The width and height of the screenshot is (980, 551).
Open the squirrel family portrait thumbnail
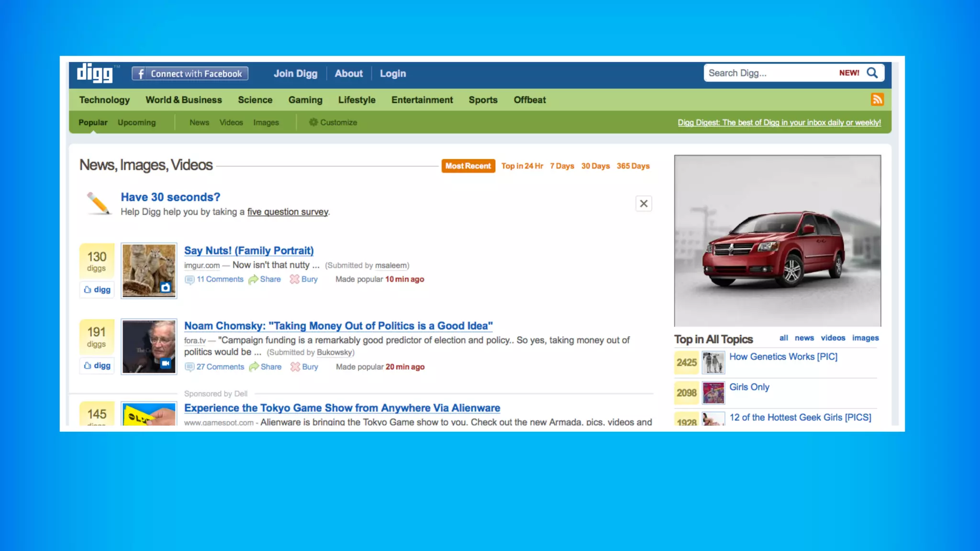coord(149,271)
